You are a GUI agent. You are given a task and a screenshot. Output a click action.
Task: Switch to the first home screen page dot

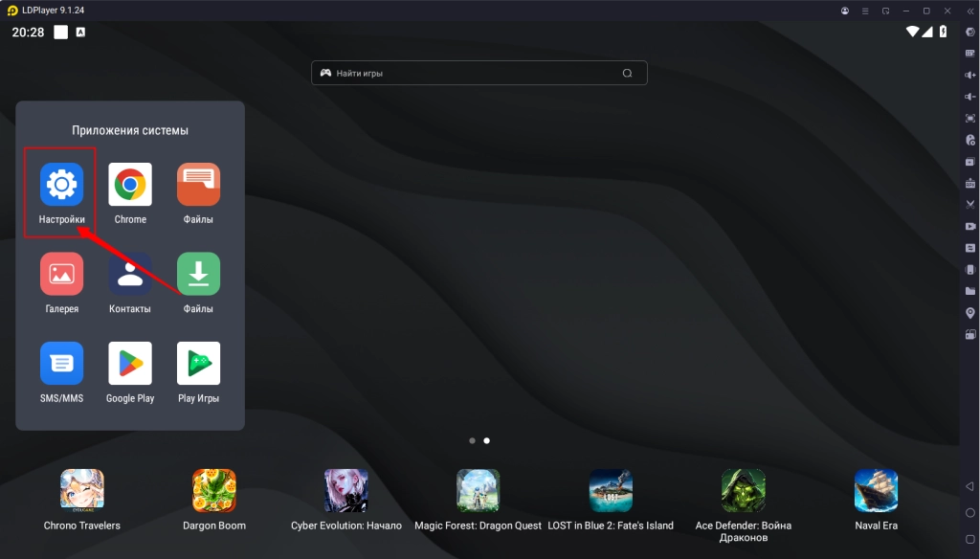tap(472, 441)
